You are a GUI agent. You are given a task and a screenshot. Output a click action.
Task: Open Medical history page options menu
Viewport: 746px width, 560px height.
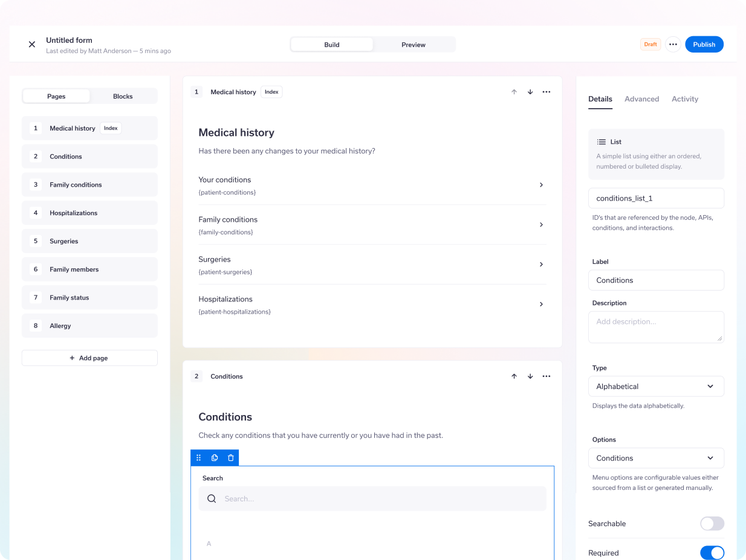pyautogui.click(x=547, y=92)
